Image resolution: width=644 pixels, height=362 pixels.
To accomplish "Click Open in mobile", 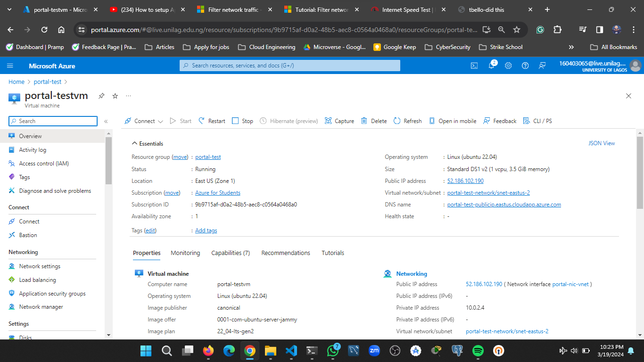I will [453, 121].
